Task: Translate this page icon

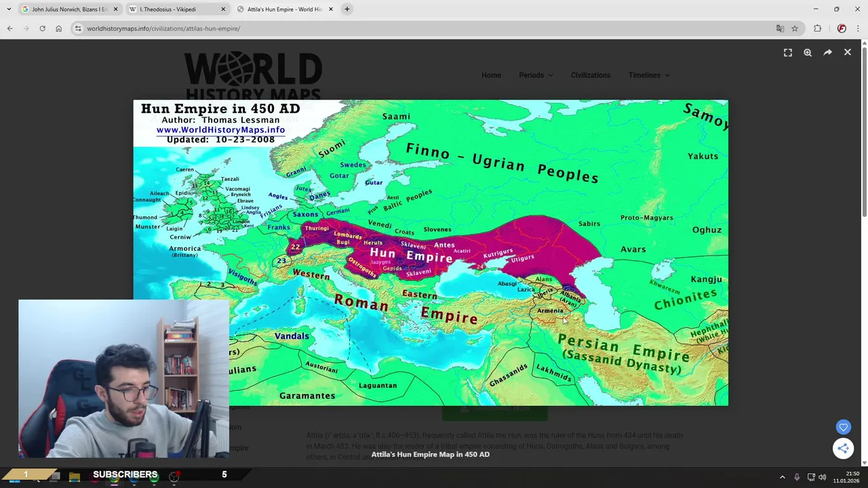Action: tap(780, 28)
